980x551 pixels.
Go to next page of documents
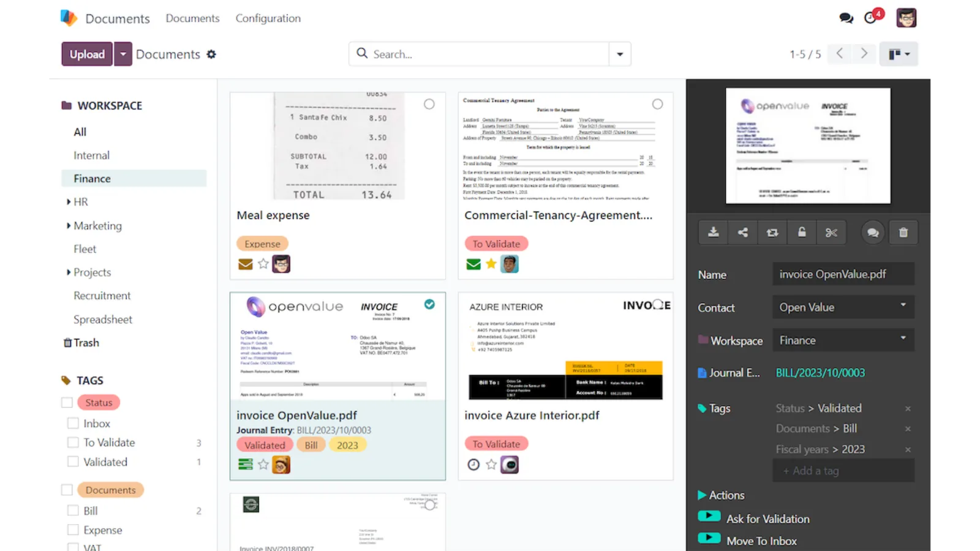(864, 54)
